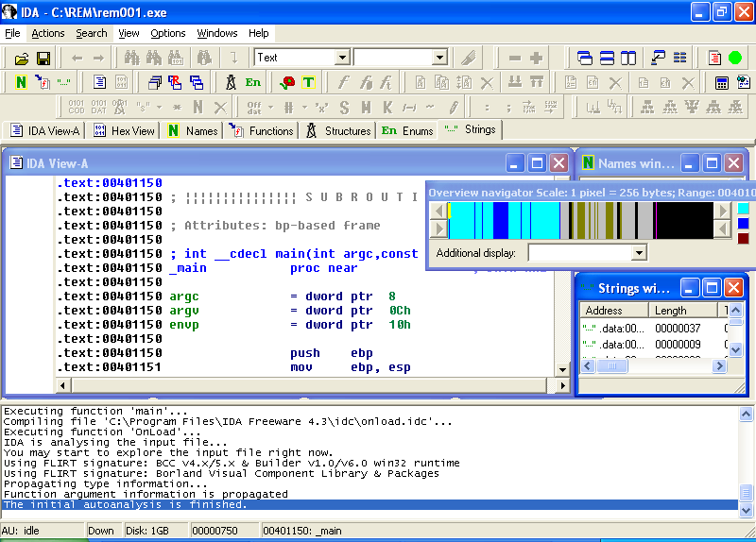Switch to the Enums tab

coord(407,130)
